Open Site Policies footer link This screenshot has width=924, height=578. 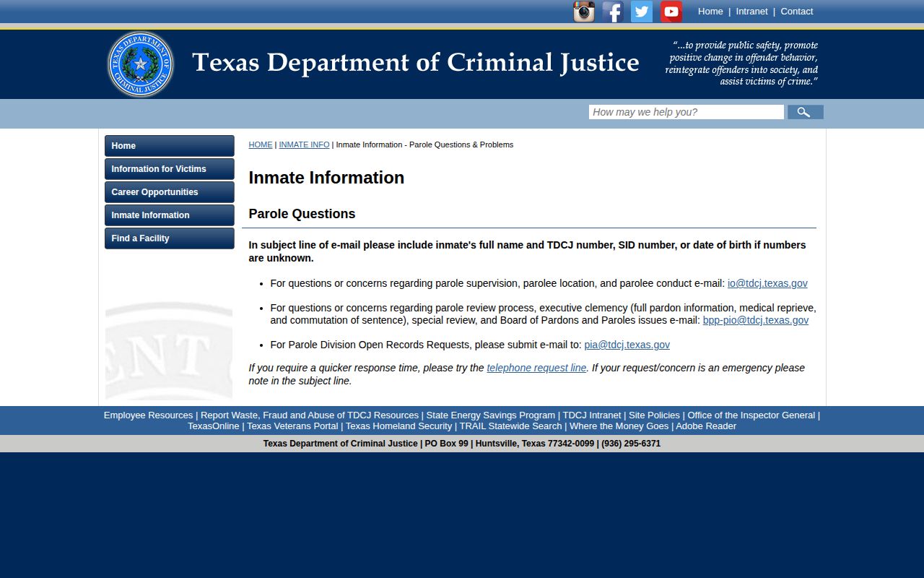pyautogui.click(x=654, y=415)
